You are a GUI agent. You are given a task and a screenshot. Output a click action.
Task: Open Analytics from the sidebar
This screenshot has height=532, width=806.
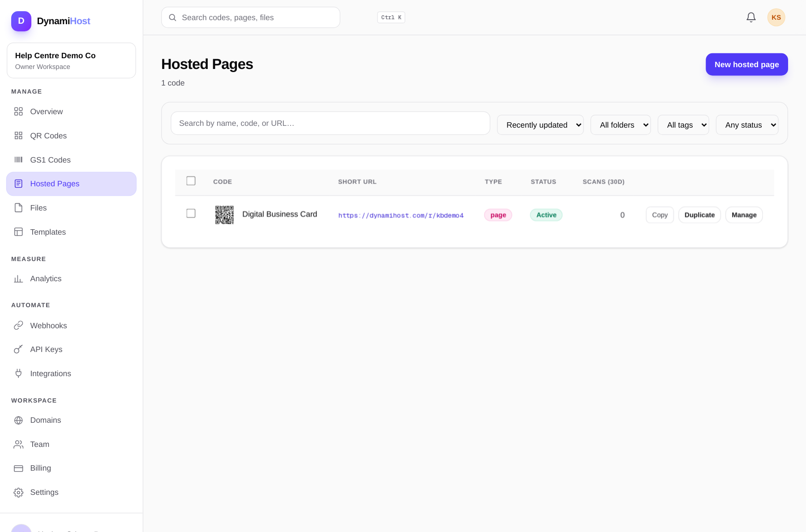[71, 279]
